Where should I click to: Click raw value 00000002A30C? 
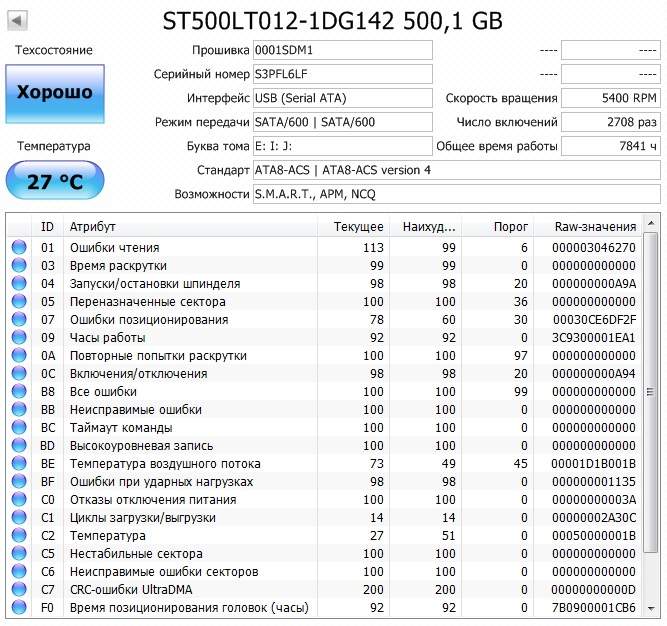click(594, 518)
